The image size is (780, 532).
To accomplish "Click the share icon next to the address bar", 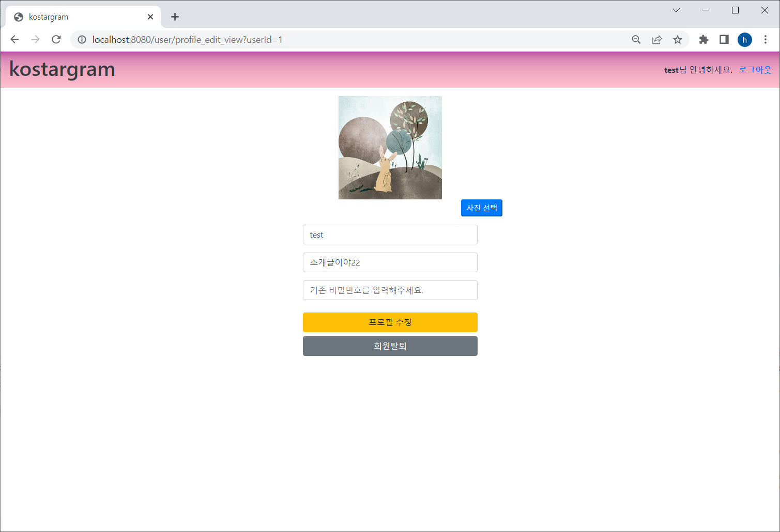I will click(x=656, y=39).
